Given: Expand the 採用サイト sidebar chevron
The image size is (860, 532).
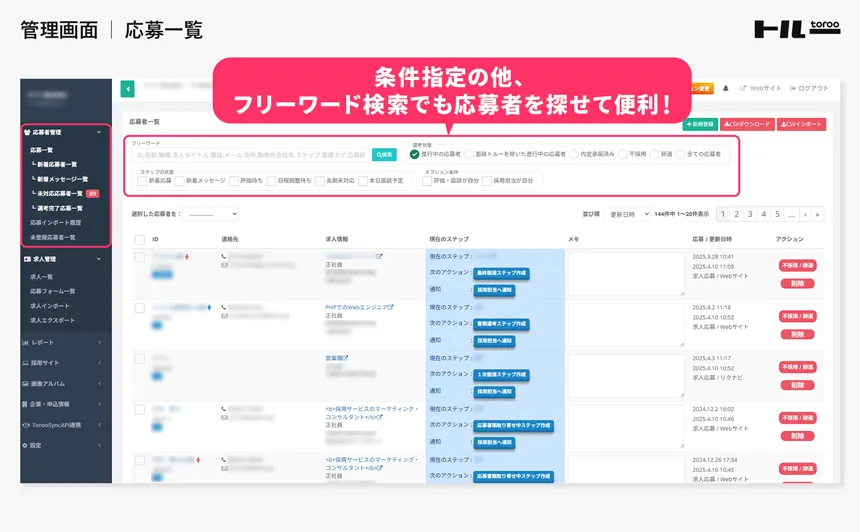Looking at the screenshot, I should click(99, 363).
